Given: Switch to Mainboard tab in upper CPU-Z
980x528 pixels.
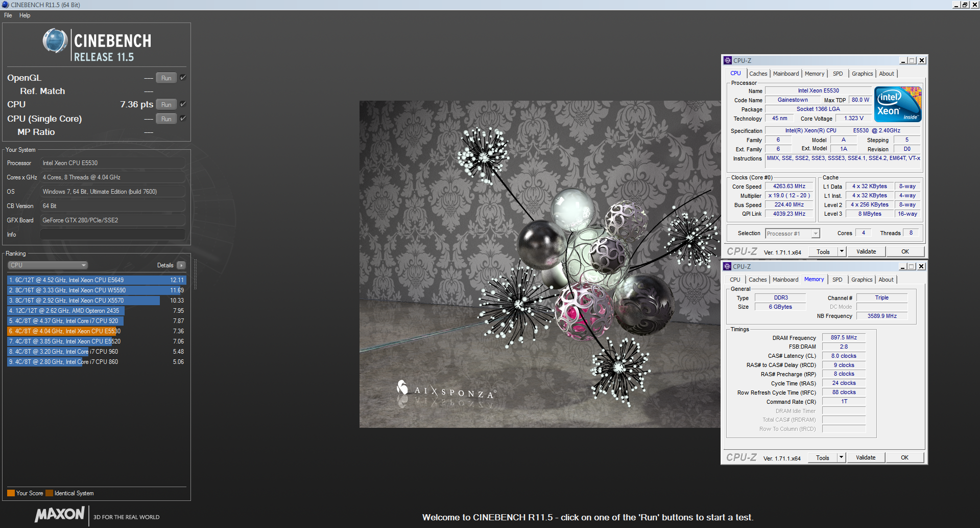Looking at the screenshot, I should coord(785,74).
